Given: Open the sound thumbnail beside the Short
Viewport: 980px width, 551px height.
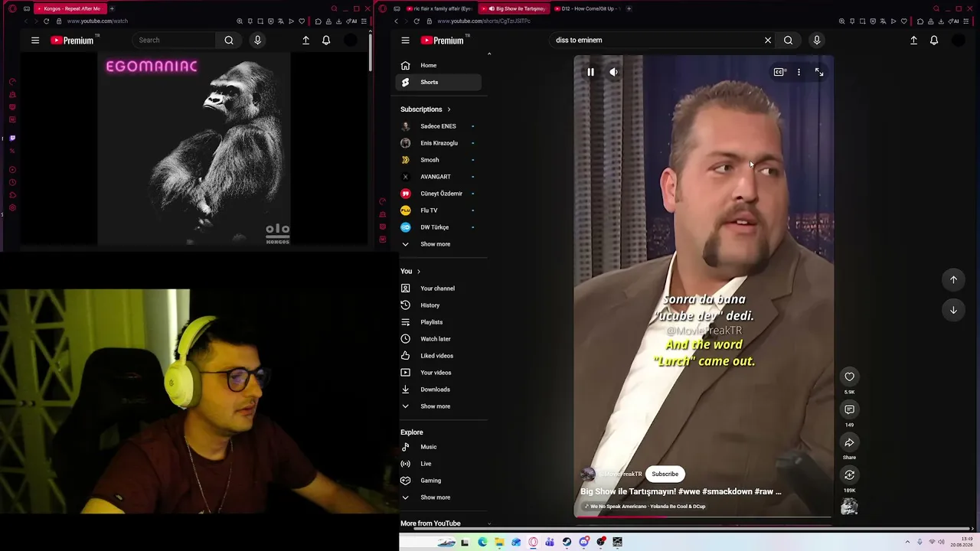Looking at the screenshot, I should tap(849, 507).
